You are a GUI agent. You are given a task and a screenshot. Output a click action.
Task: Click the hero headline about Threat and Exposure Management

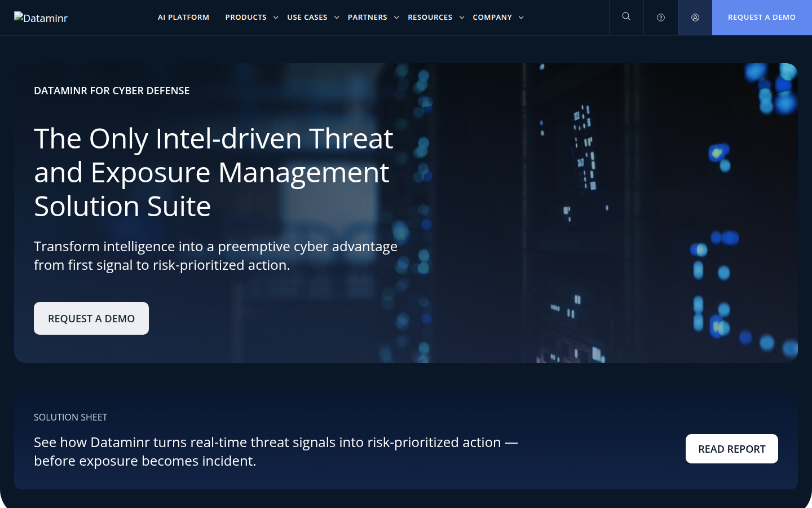coord(214,172)
